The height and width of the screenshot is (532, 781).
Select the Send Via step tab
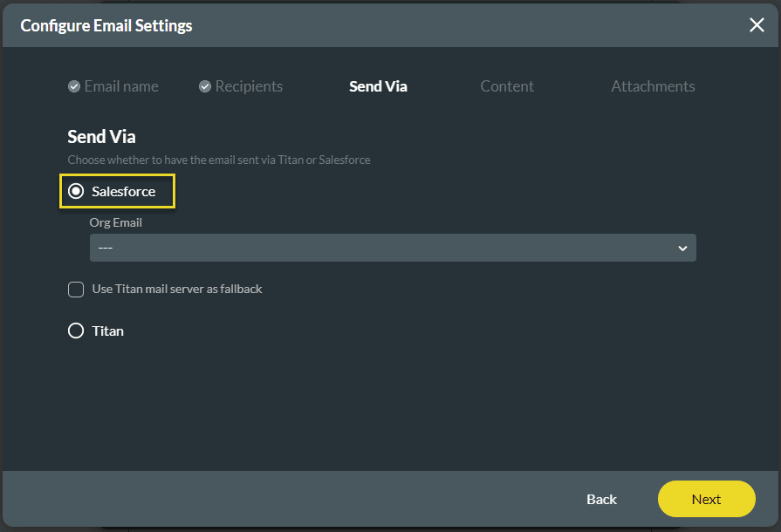point(378,86)
